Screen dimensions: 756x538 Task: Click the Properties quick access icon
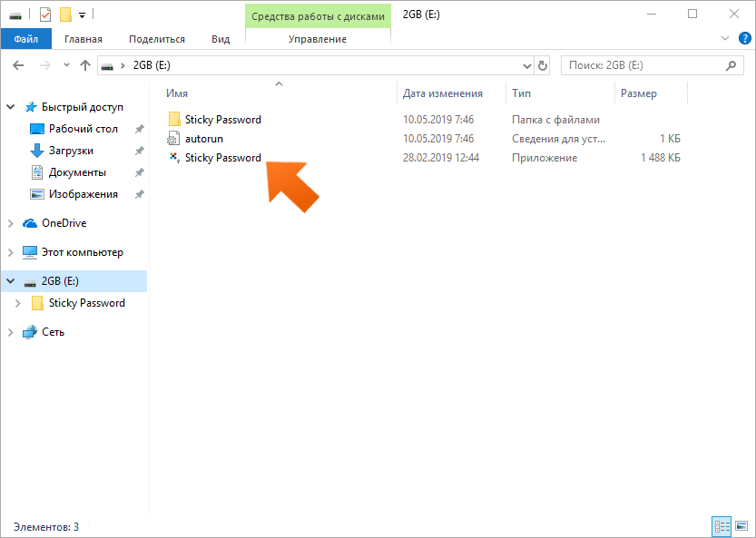point(44,15)
